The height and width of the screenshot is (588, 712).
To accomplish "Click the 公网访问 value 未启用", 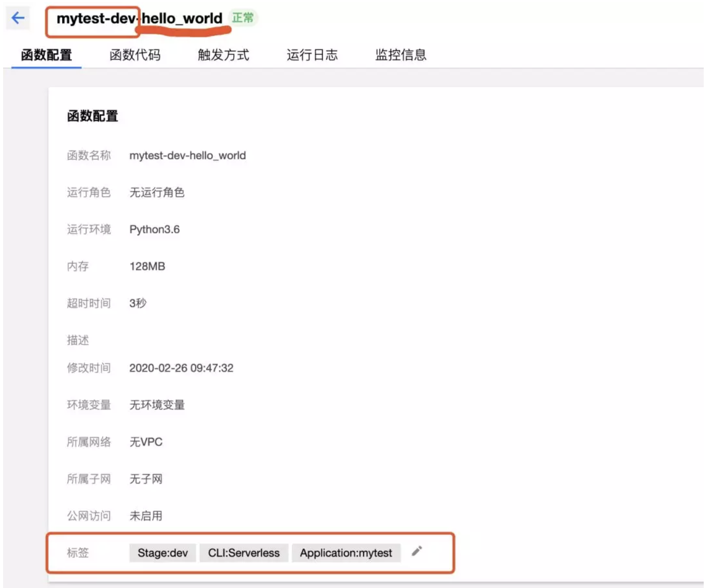I will coord(146,516).
